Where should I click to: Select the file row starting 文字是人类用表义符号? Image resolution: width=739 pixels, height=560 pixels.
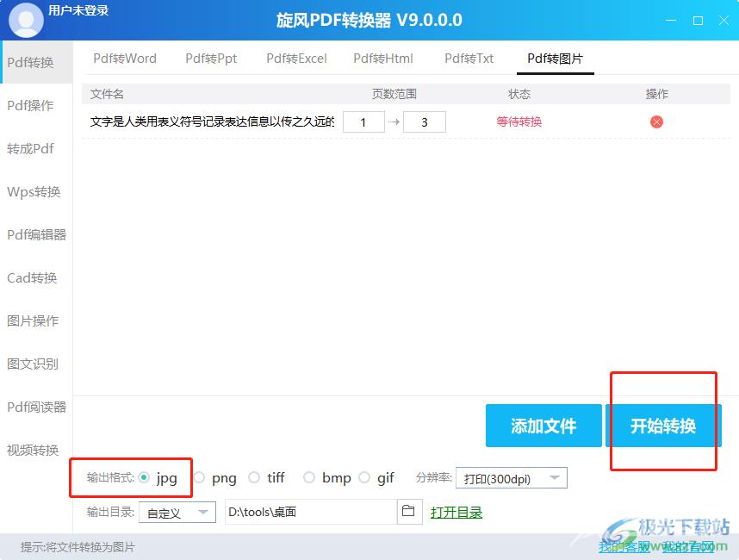[x=406, y=122]
